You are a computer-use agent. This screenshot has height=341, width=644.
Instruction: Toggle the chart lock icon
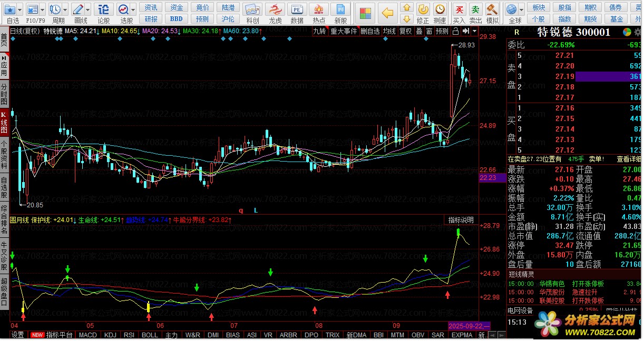tap(456, 31)
